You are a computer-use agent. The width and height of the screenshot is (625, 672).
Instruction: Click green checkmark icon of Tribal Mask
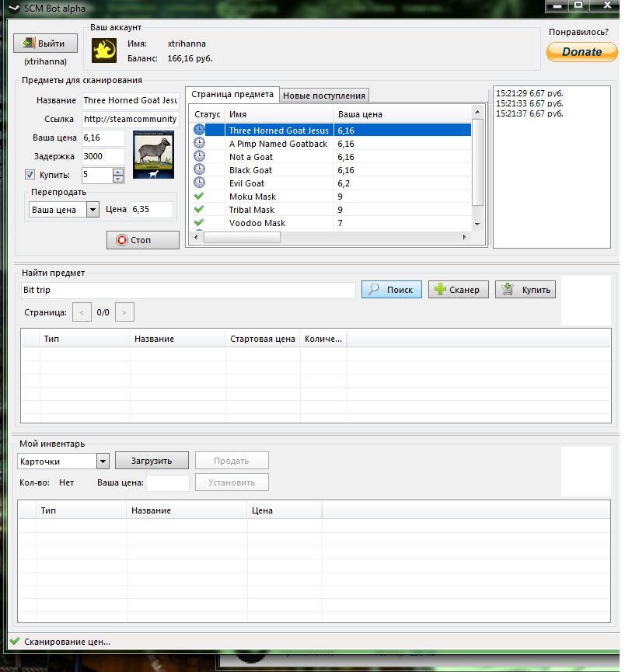199,209
